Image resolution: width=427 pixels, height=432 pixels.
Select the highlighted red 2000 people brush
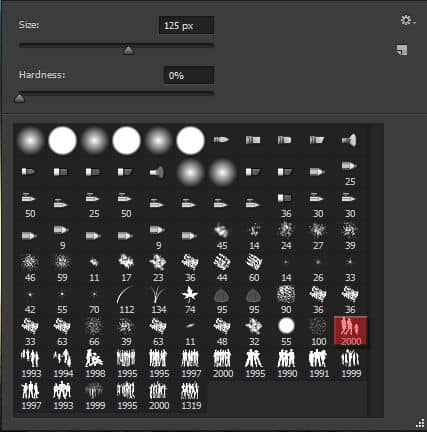tap(351, 331)
